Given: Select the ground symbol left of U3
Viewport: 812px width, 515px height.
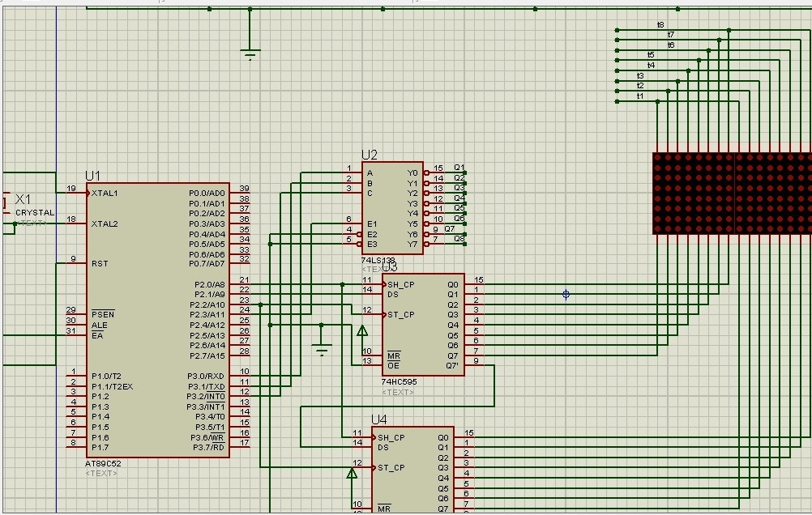Looking at the screenshot, I should click(x=323, y=348).
